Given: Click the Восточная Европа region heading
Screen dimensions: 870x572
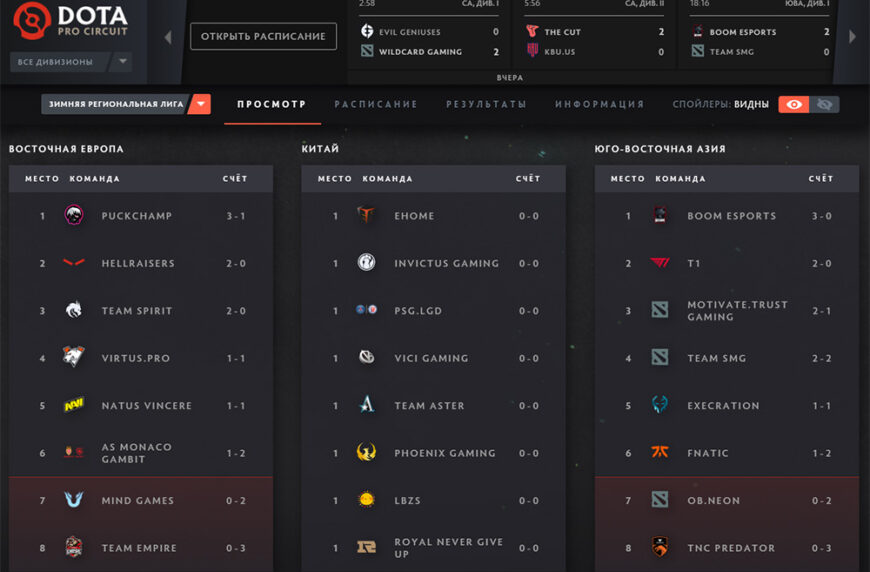Looking at the screenshot, I should coord(66,149).
